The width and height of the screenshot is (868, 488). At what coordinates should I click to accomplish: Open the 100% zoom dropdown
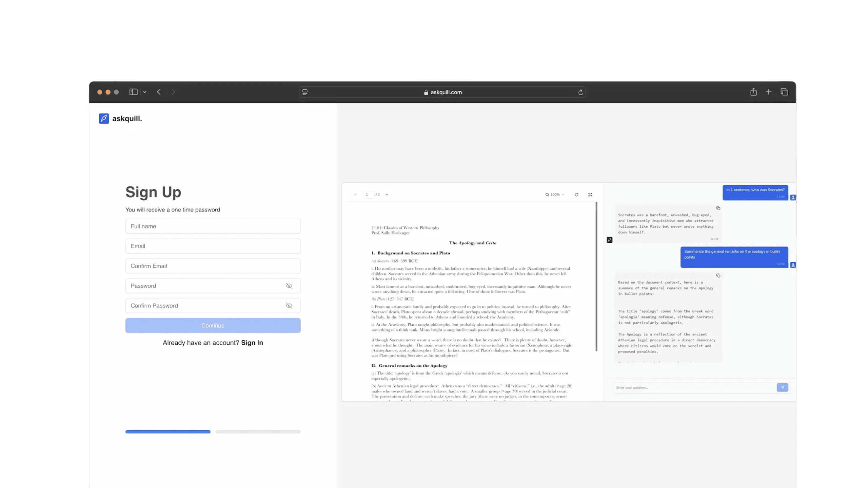tap(555, 195)
